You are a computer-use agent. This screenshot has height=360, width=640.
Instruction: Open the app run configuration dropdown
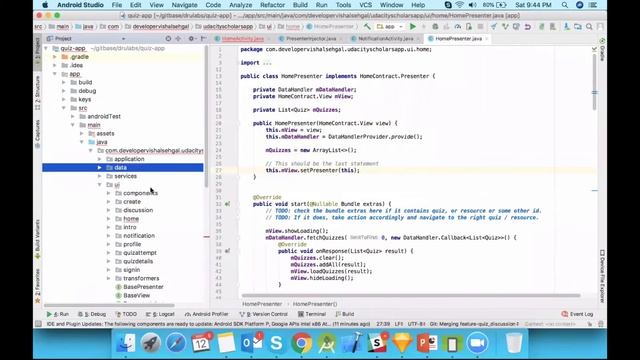390,27
